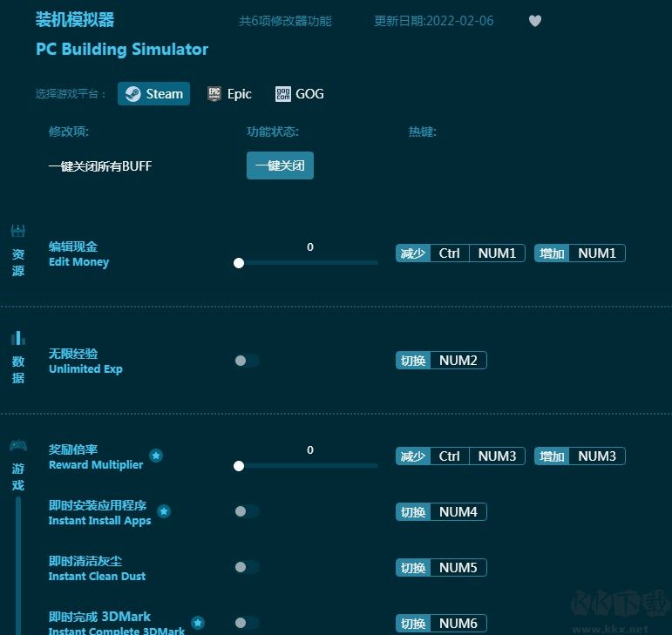
Task: Turn on Instant Clean Dust
Action: pos(246,567)
